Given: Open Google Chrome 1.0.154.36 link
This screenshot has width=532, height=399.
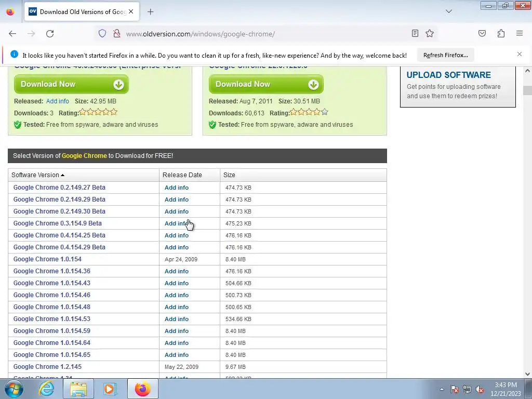Looking at the screenshot, I should pos(51,271).
